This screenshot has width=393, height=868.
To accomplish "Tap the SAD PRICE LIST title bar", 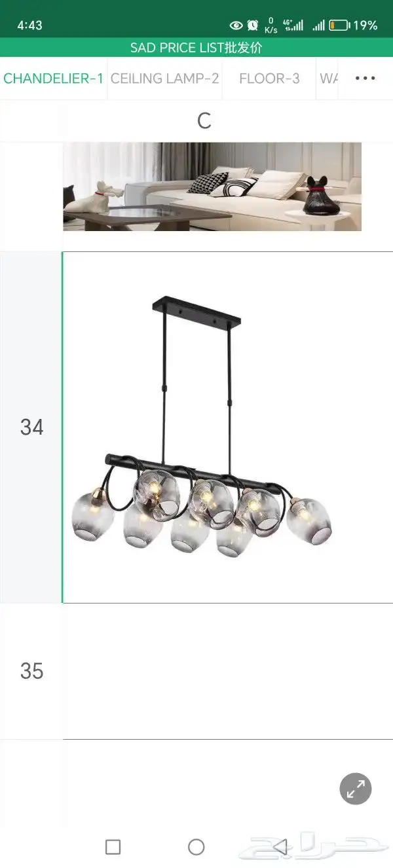I will click(x=196, y=48).
